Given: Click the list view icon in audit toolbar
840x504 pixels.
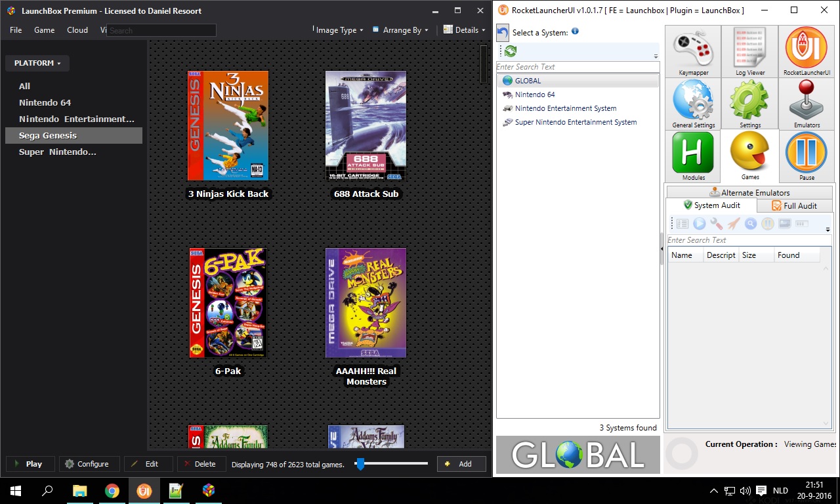Looking at the screenshot, I should coord(682,224).
